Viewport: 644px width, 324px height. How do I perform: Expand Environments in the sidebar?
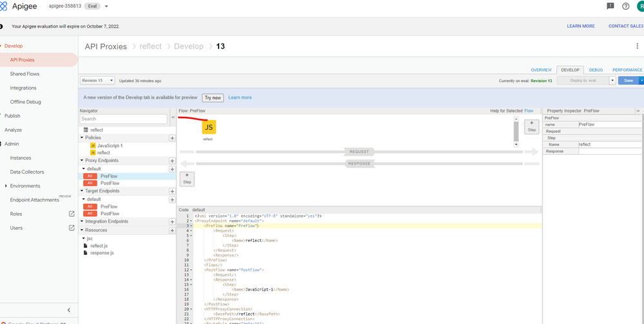coord(6,186)
